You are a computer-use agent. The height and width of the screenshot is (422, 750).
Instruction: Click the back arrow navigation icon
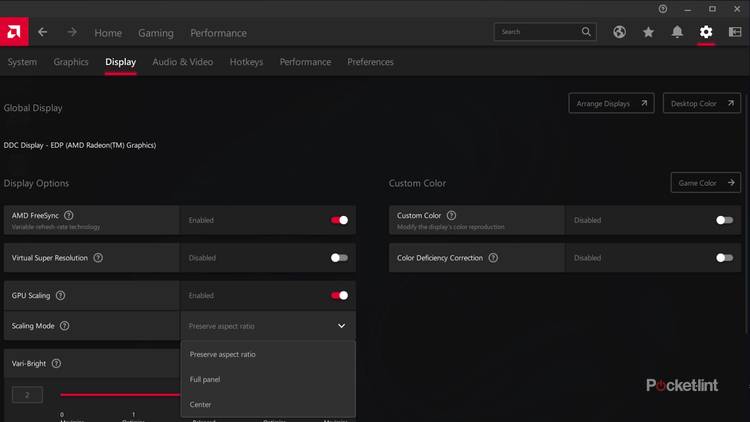point(43,32)
